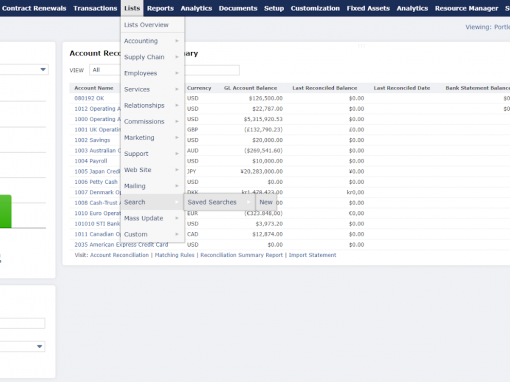
Task: Expand the Services submenu
Action: pyautogui.click(x=152, y=89)
